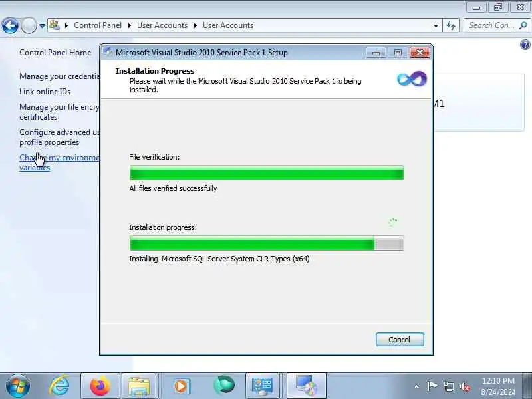This screenshot has height=399, width=532.
Task: Select first User Accounts breadcrumb segment
Action: tap(162, 25)
